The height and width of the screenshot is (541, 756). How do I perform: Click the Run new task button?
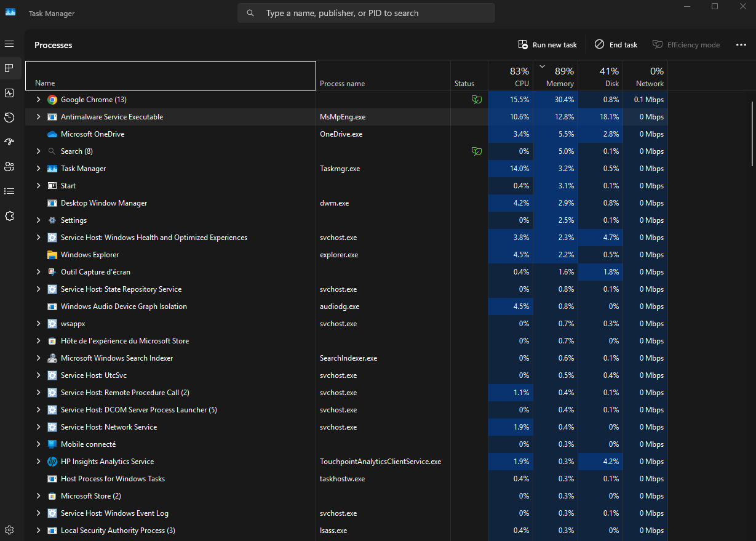click(548, 45)
